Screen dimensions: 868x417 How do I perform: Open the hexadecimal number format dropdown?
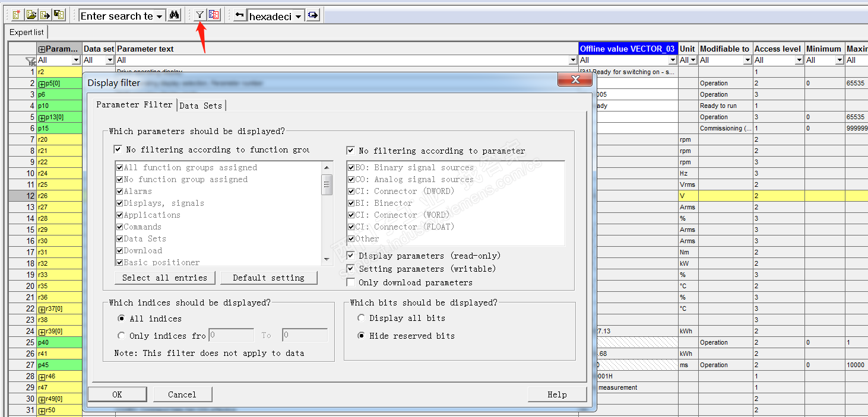click(x=299, y=16)
